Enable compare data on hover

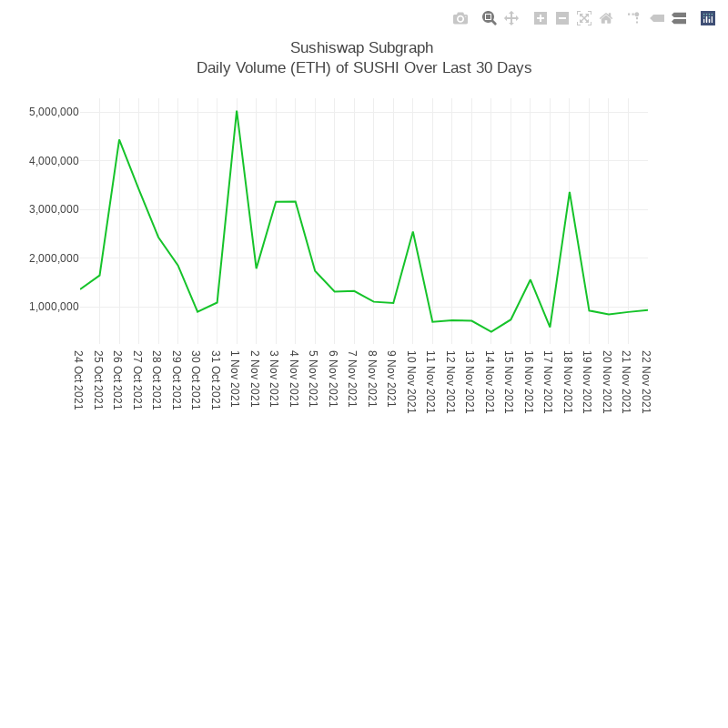(x=679, y=18)
